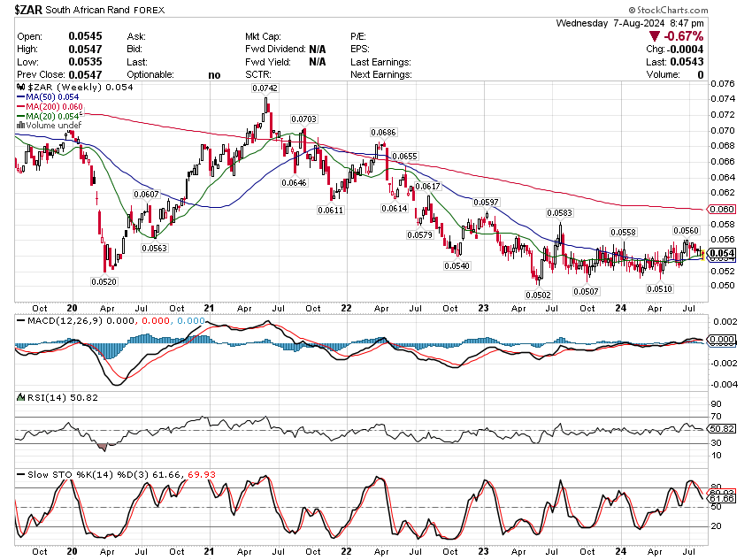Click the candlestick icon beside $ZAR (Weekly)
The width and height of the screenshot is (752, 560).
(x=20, y=88)
